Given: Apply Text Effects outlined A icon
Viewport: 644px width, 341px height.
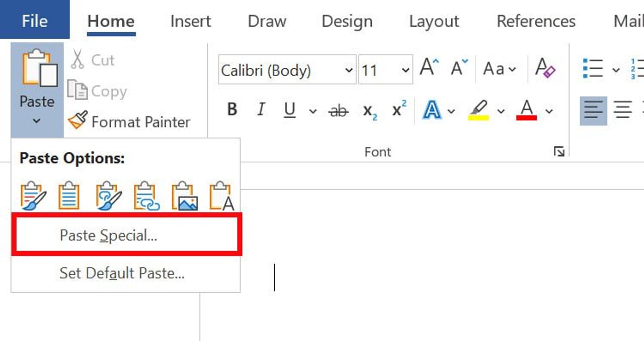Looking at the screenshot, I should [431, 110].
